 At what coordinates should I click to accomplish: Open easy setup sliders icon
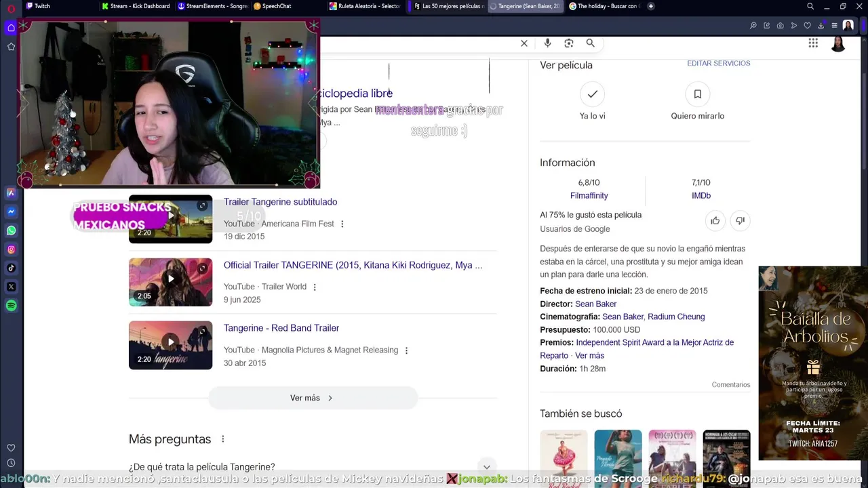(834, 26)
